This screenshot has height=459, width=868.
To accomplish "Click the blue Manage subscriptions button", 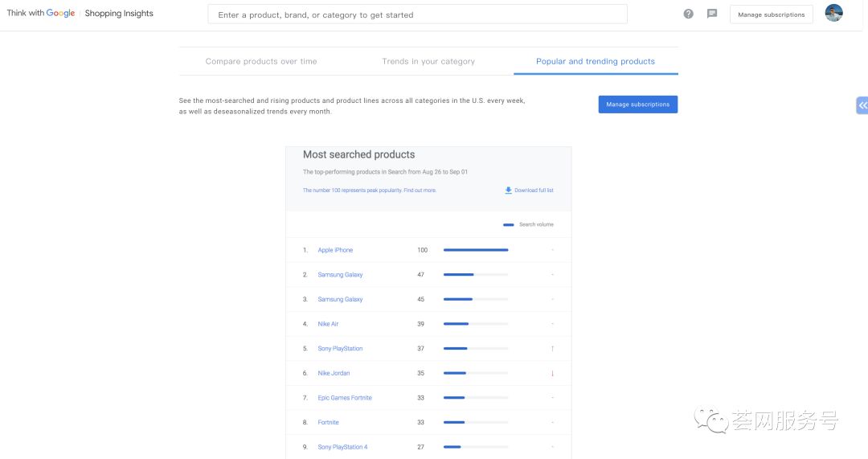I will tap(637, 104).
